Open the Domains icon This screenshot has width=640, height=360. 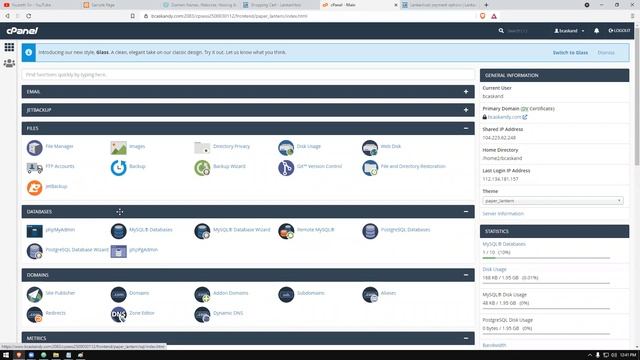click(x=118, y=294)
